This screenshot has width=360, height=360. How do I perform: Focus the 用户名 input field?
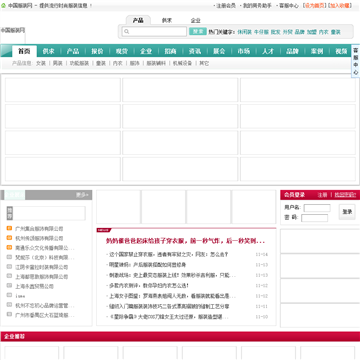pos(317,208)
